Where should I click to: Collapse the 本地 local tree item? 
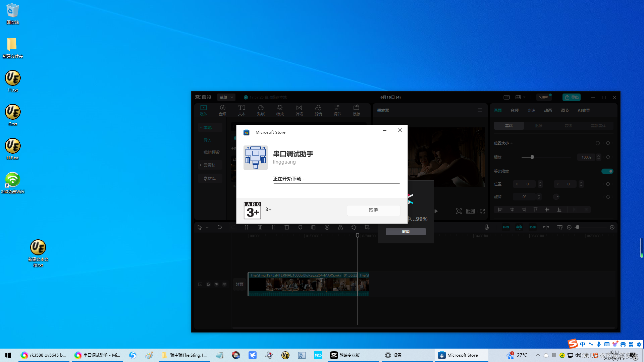[210, 127]
